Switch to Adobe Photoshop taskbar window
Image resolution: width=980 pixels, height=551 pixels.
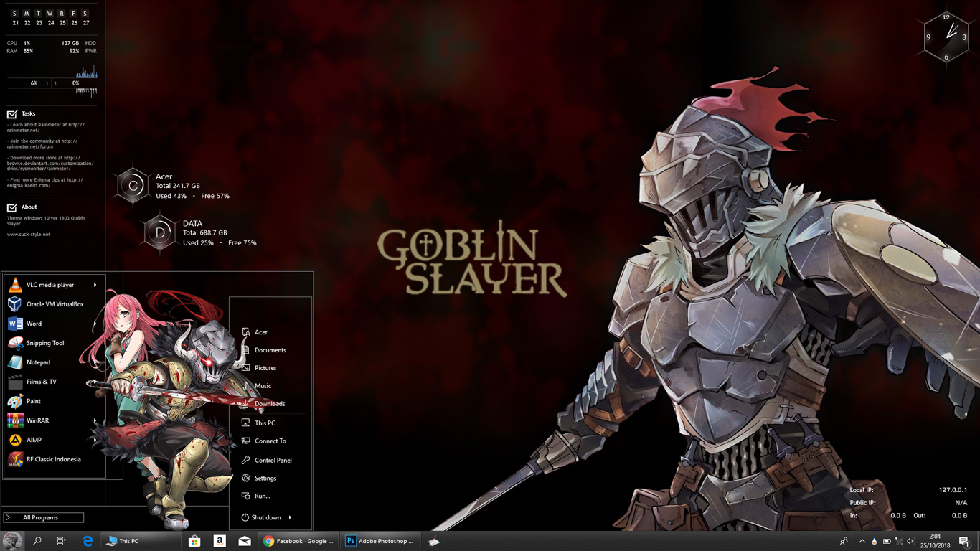(380, 541)
